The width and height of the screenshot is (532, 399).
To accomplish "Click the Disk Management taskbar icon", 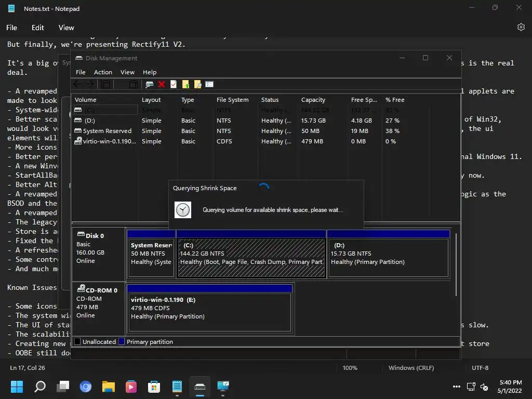I will pyautogui.click(x=200, y=387).
